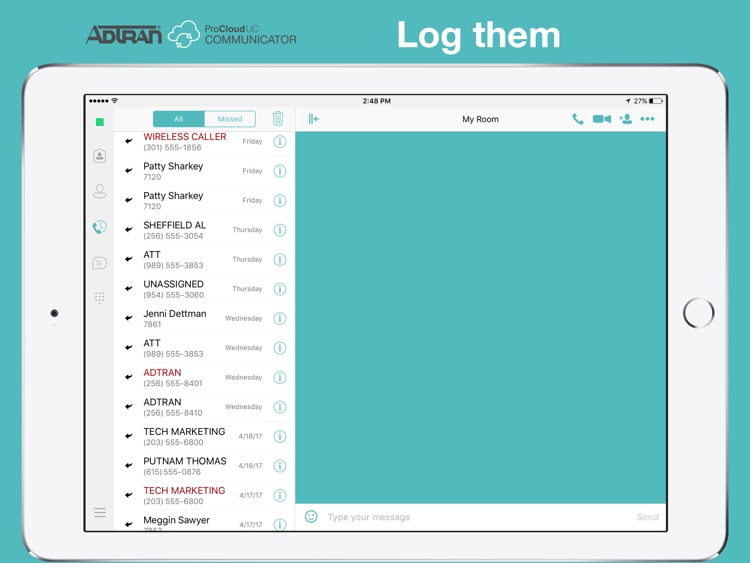750x563 pixels.
Task: Open the chat messages sidebar icon
Action: 99,263
